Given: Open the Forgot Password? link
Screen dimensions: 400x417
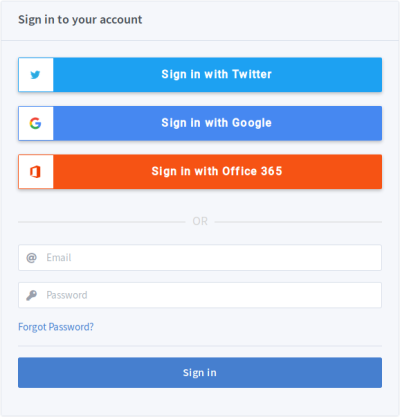Looking at the screenshot, I should [56, 327].
